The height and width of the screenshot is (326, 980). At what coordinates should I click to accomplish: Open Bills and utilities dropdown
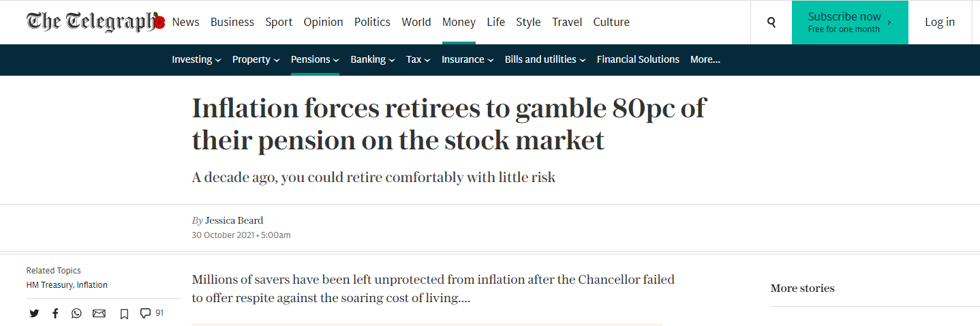(x=545, y=59)
